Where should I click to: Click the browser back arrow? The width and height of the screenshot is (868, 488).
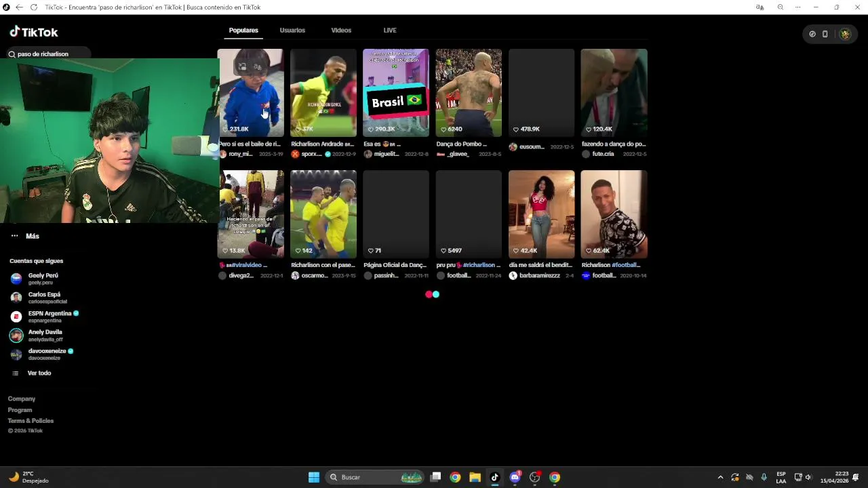[19, 7]
